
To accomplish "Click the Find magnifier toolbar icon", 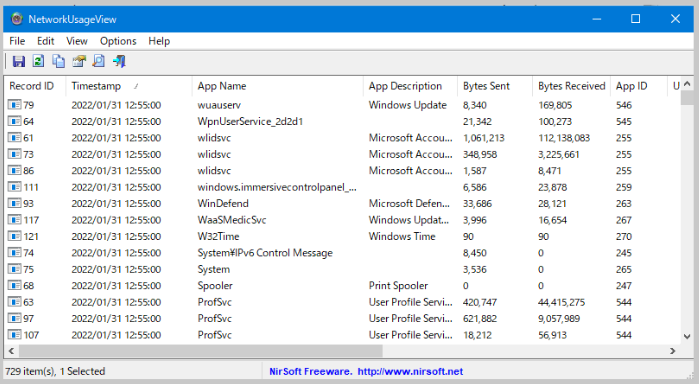I will pyautogui.click(x=99, y=61).
